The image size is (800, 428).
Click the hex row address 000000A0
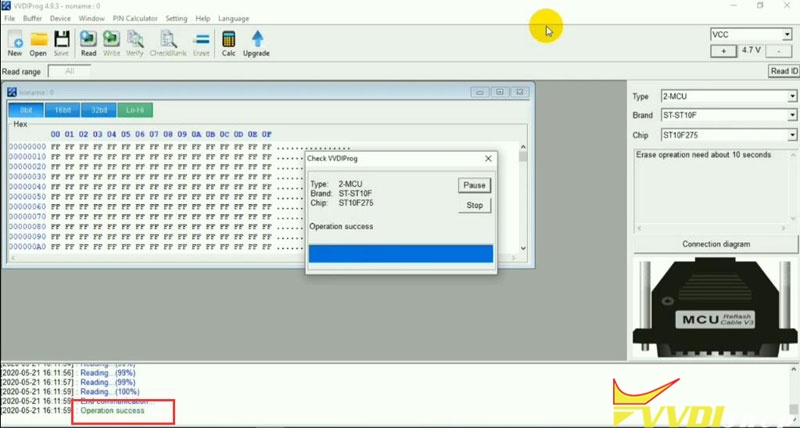[28, 247]
